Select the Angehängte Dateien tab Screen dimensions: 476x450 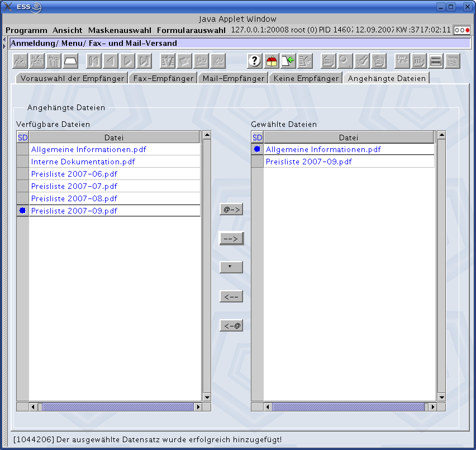[387, 78]
